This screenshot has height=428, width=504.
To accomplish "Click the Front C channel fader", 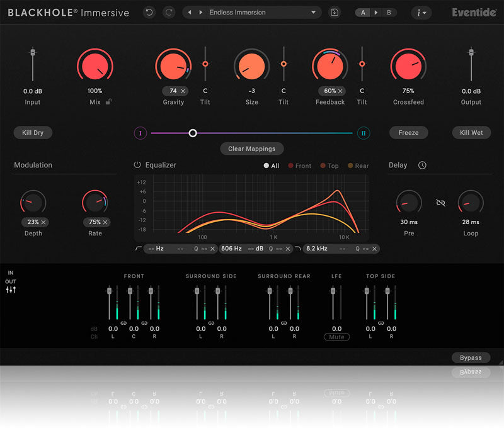I will click(130, 291).
